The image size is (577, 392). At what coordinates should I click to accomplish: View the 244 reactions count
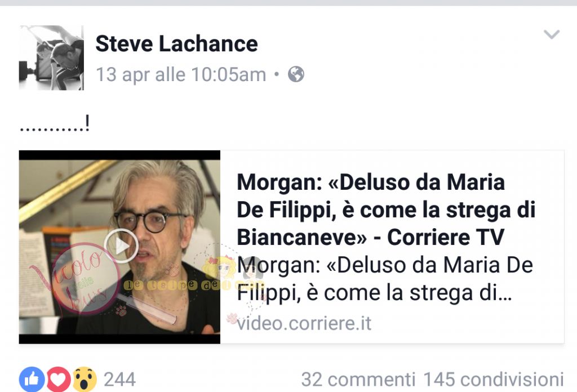(x=119, y=380)
